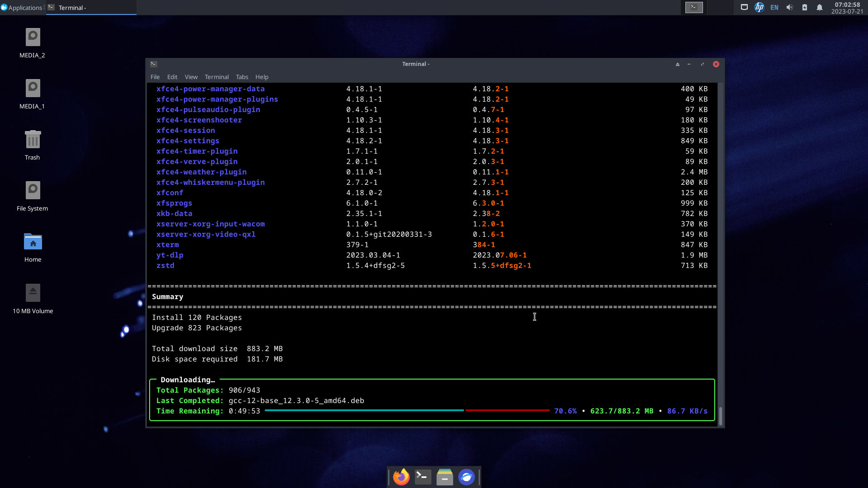The height and width of the screenshot is (488, 868).
Task: Click the 86.7 KB/s download speed
Action: (687, 411)
